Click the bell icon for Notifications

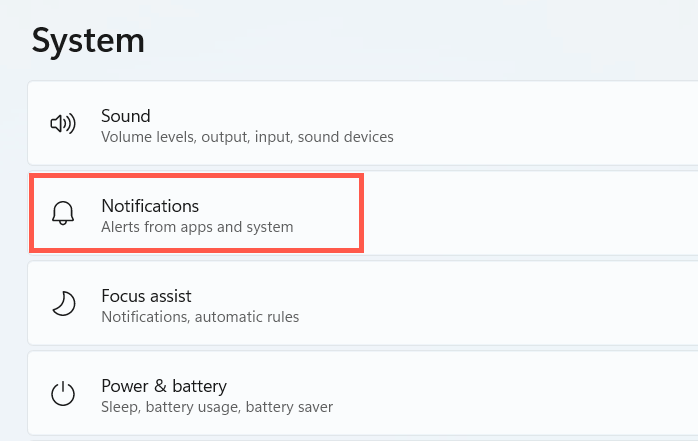(63, 214)
